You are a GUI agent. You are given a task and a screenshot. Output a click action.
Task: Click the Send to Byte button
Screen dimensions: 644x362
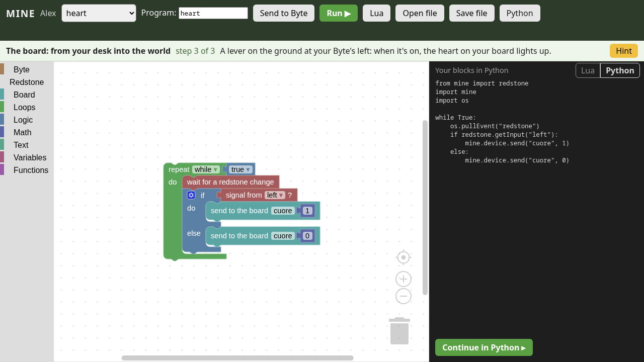tap(284, 13)
